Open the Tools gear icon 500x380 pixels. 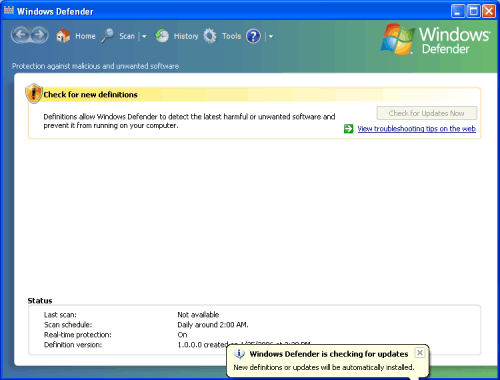point(210,36)
